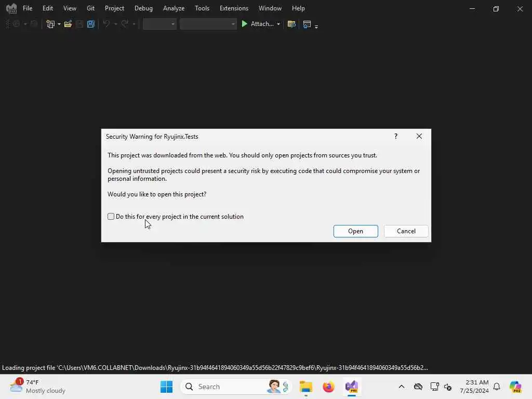Open the Debug menu

click(143, 8)
